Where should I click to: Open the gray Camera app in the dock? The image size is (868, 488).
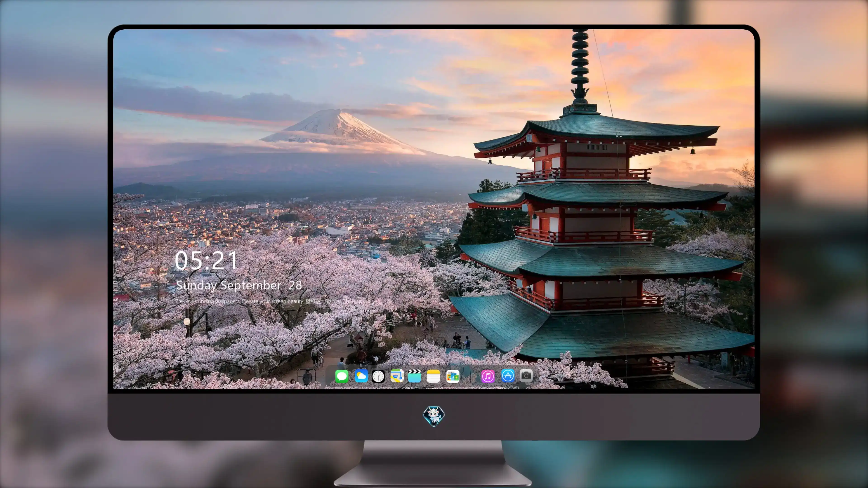pos(526,376)
